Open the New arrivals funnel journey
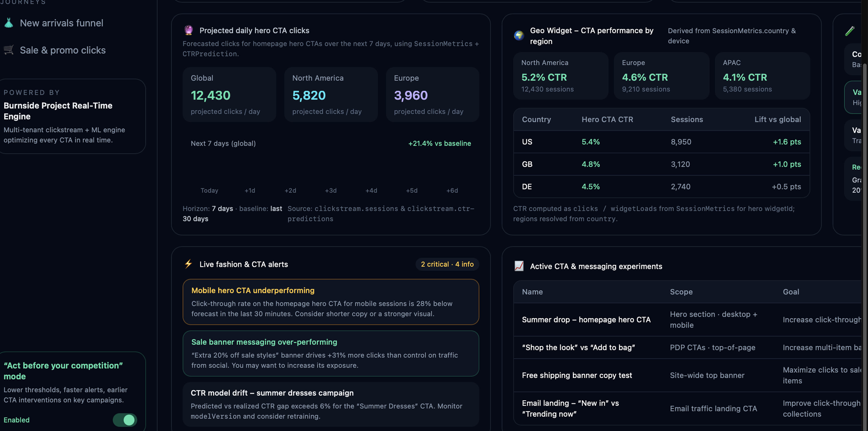The height and width of the screenshot is (431, 868). [61, 23]
